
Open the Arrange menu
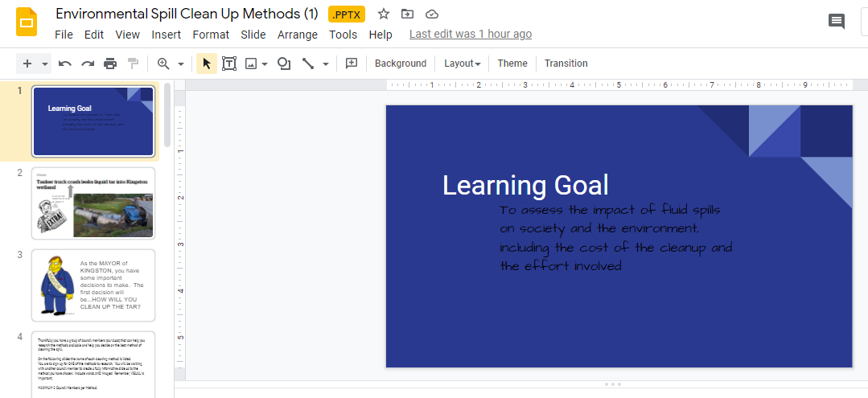pos(298,35)
